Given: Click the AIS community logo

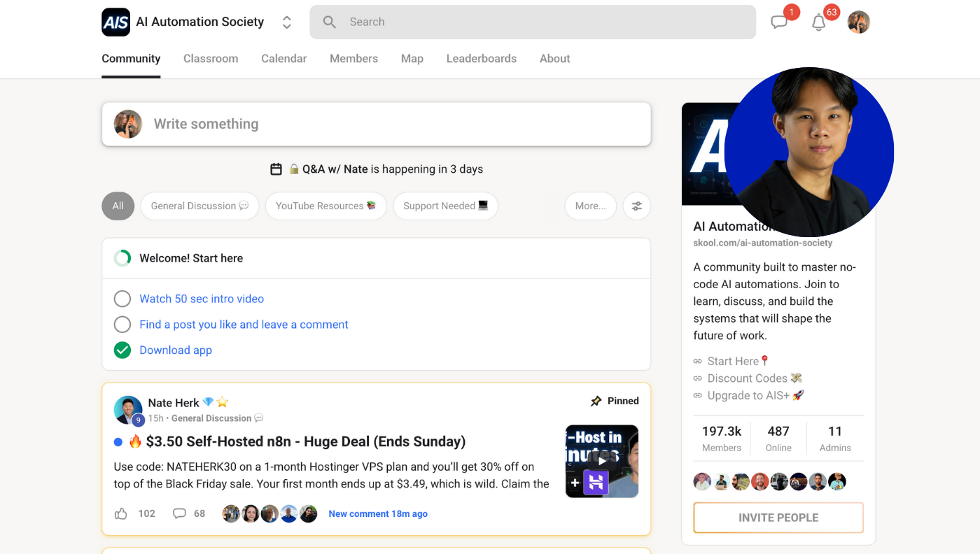Looking at the screenshot, I should (x=115, y=22).
